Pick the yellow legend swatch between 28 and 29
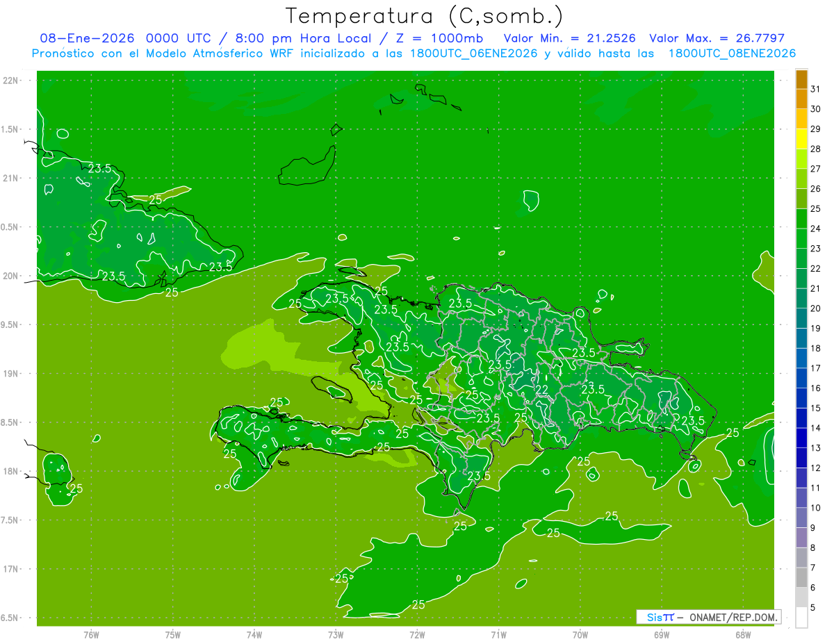 coord(801,140)
